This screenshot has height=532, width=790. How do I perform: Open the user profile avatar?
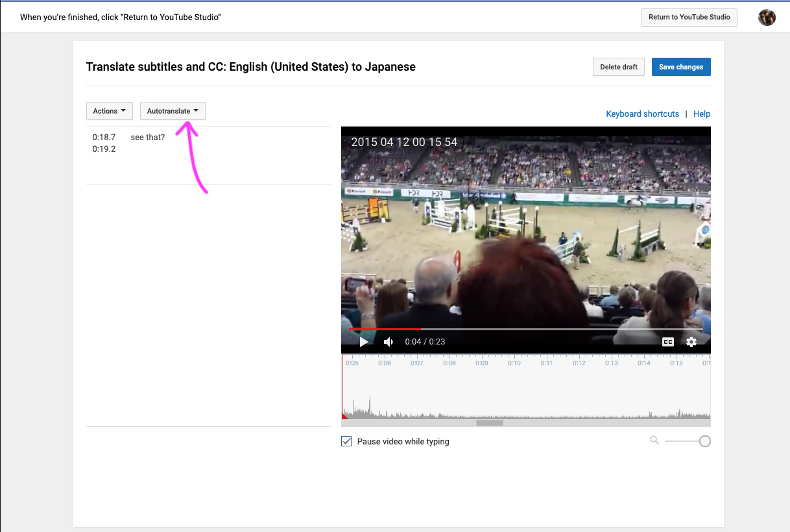[767, 18]
